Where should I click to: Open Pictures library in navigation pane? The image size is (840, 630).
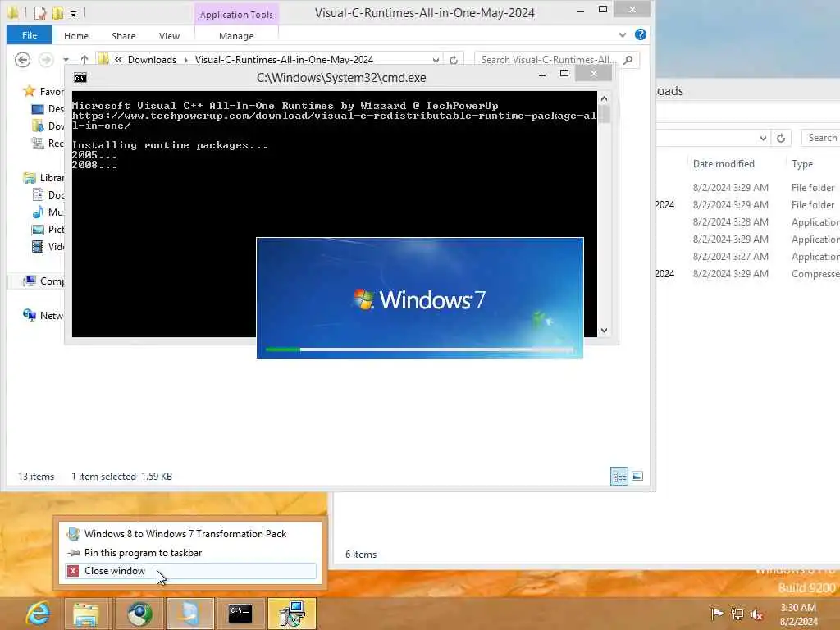point(47,230)
